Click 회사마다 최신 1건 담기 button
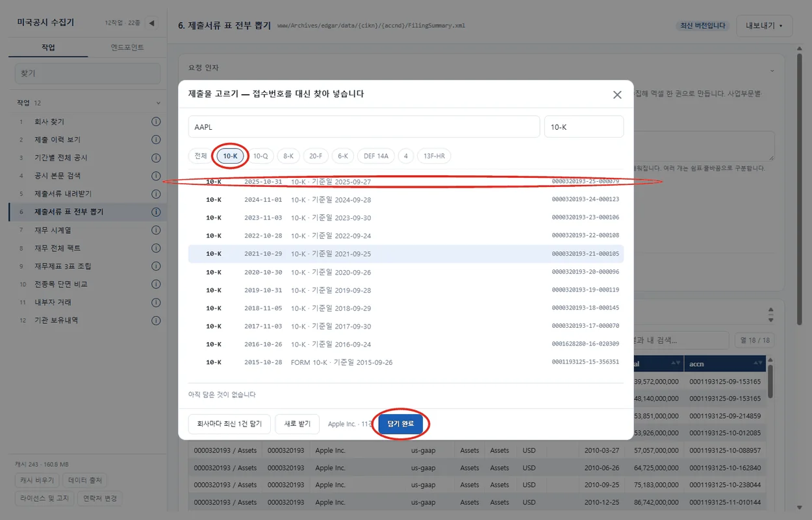This screenshot has height=520, width=812. coord(229,424)
